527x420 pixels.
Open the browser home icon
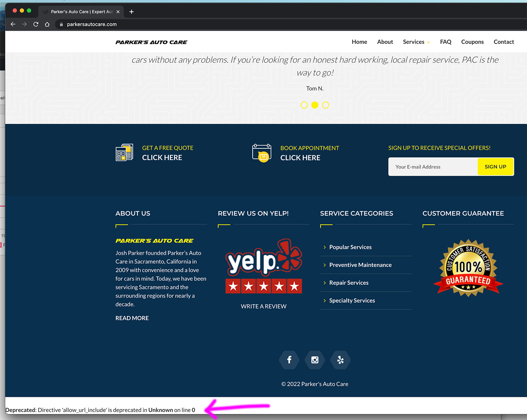click(x=47, y=24)
